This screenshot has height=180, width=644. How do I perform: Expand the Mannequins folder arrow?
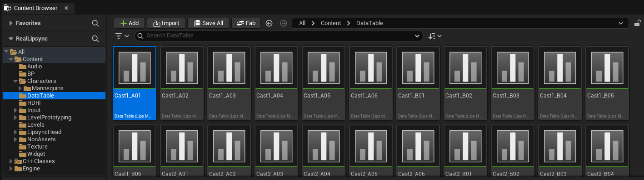coord(20,88)
